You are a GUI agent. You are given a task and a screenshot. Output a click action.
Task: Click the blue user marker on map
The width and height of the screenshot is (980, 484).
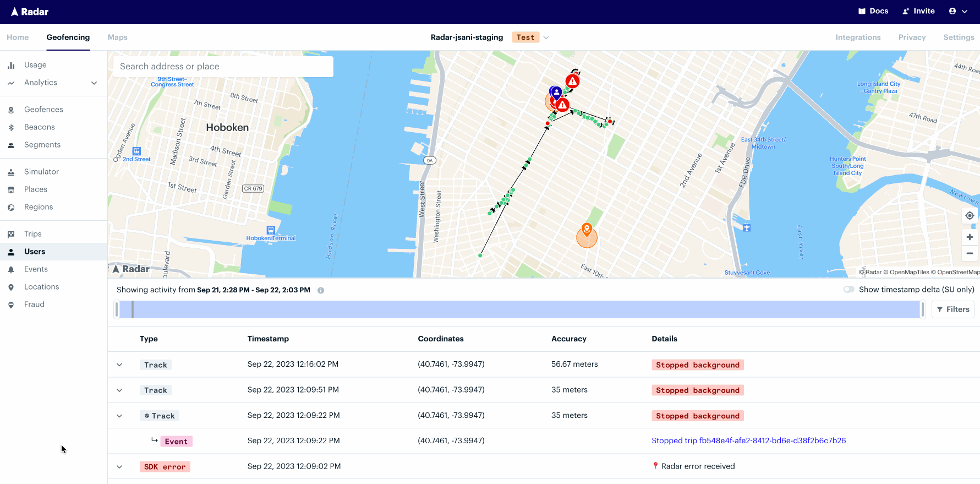tap(556, 92)
